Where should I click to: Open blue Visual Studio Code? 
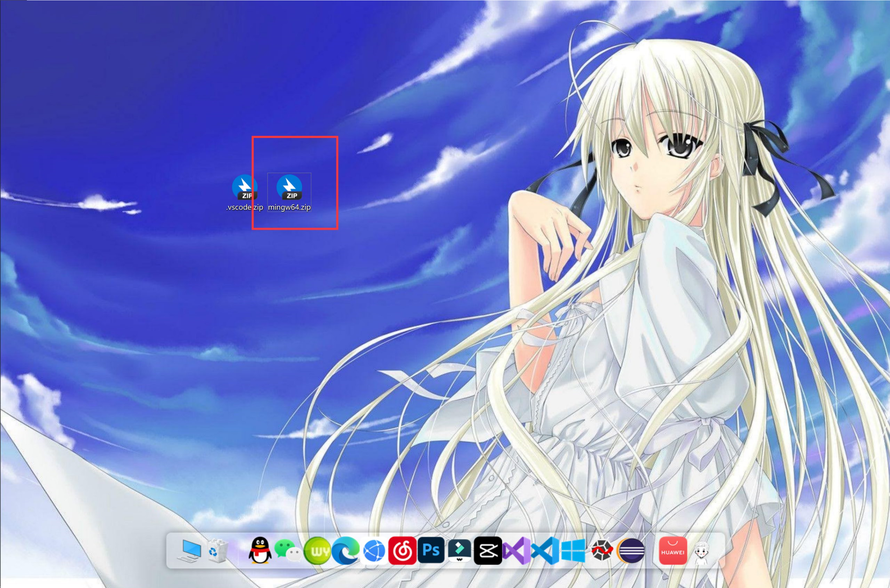pos(545,551)
